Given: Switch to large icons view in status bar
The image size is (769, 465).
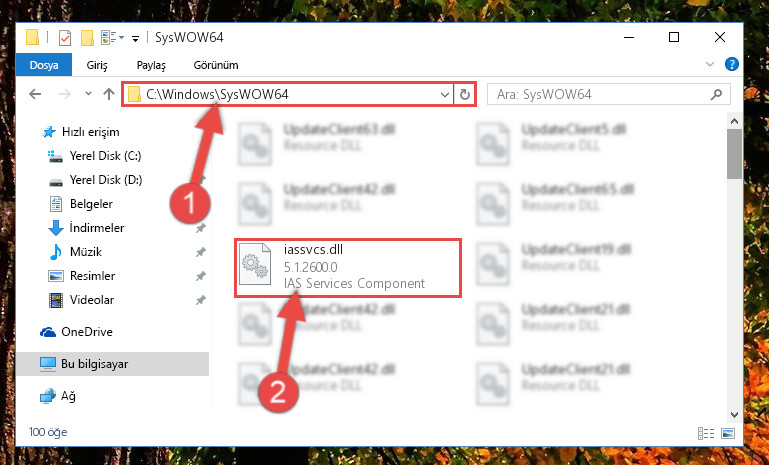Looking at the screenshot, I should (728, 433).
